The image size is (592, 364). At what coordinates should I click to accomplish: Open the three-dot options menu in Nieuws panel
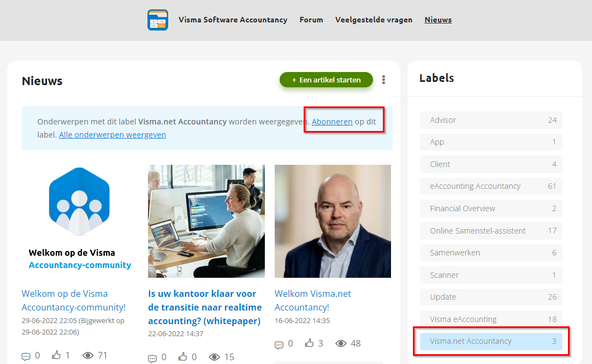point(383,80)
